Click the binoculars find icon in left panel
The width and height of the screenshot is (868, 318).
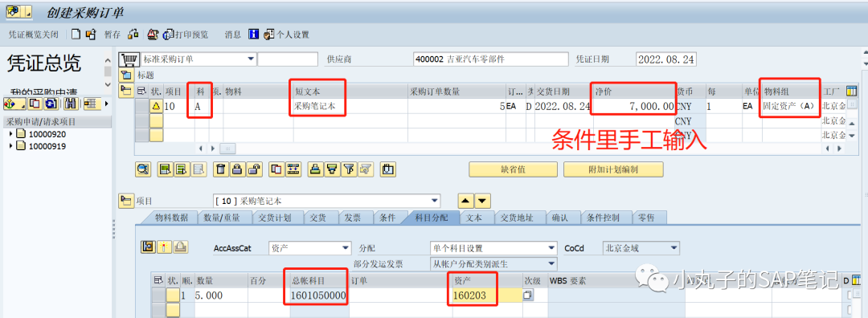[71, 104]
